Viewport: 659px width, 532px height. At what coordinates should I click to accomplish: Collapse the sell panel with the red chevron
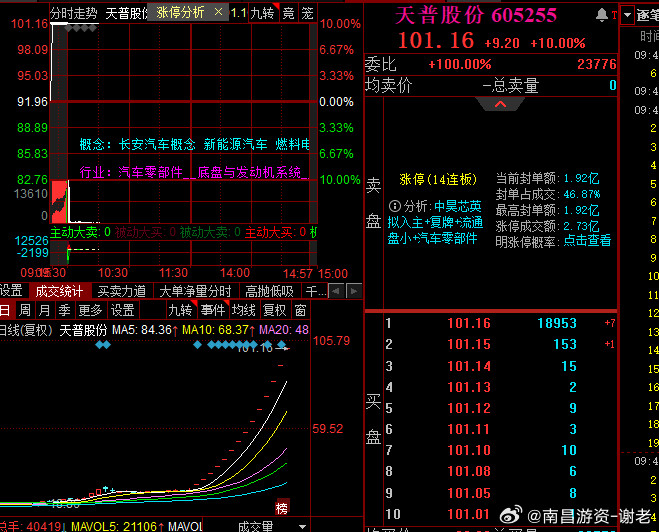500,104
